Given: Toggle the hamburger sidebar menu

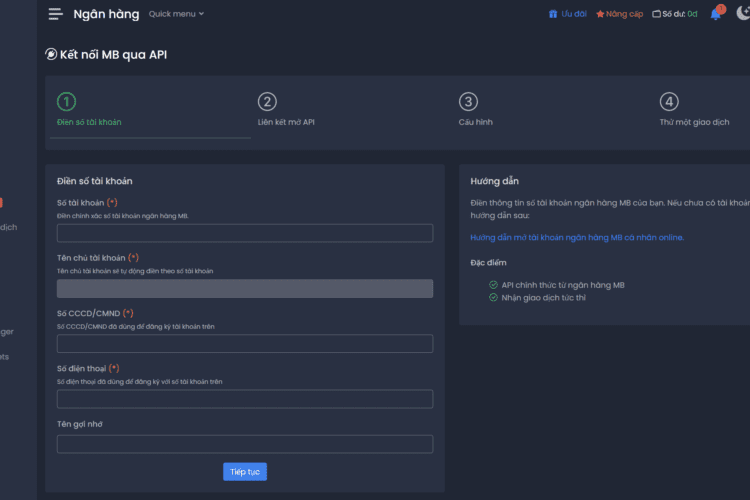Looking at the screenshot, I should [55, 14].
